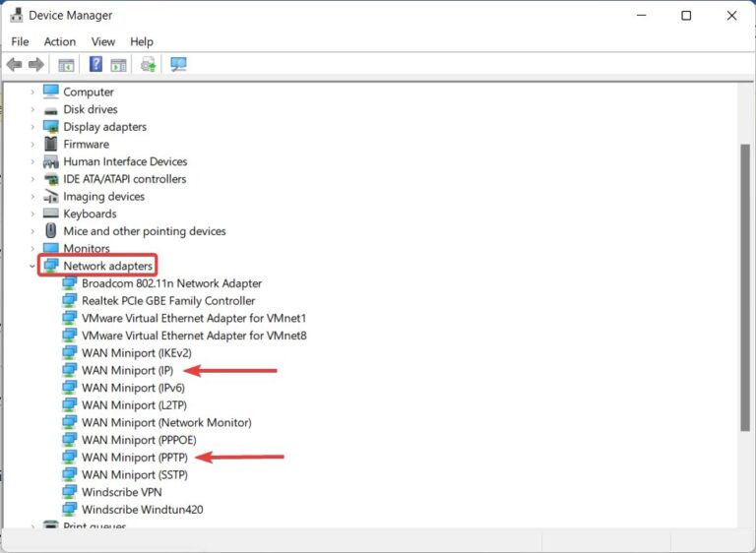
Task: Expand the IDE ATA/ATAPI controllers category
Action: [x=32, y=179]
